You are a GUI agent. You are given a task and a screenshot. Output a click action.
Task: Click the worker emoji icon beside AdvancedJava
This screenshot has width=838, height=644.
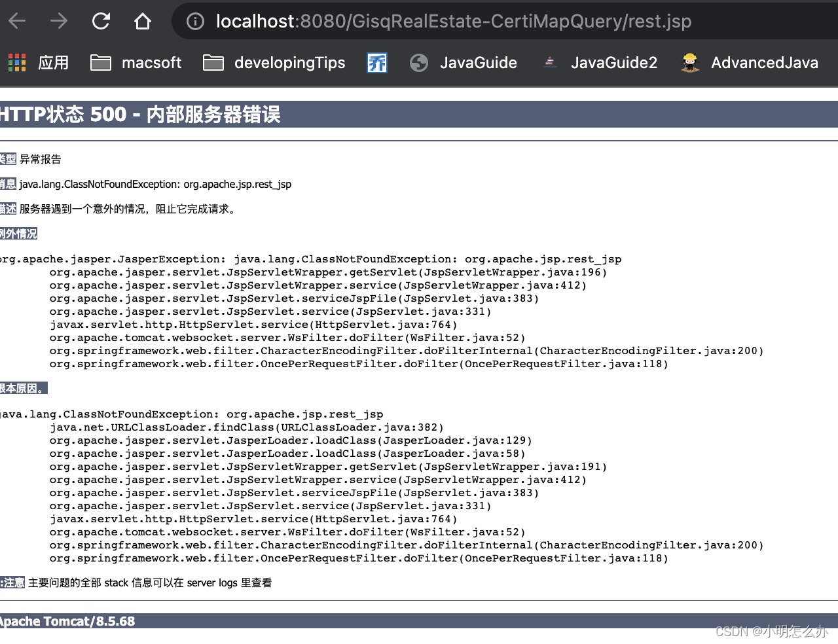point(689,62)
